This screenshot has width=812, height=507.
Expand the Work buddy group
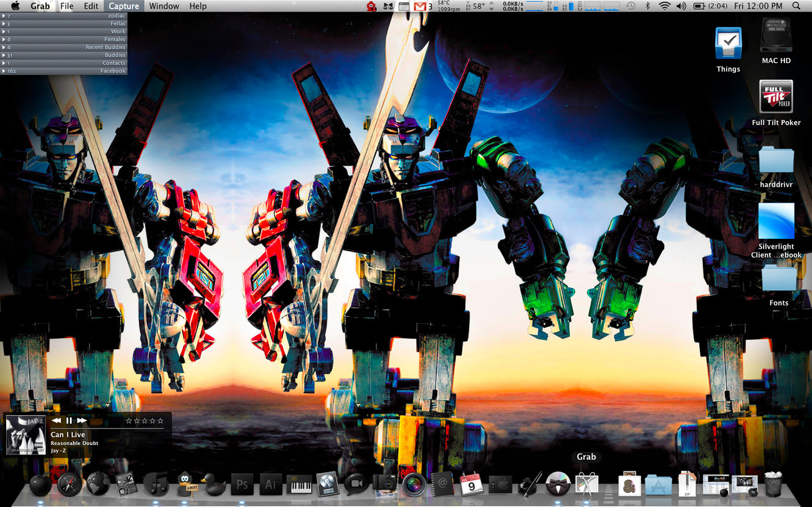pyautogui.click(x=63, y=32)
